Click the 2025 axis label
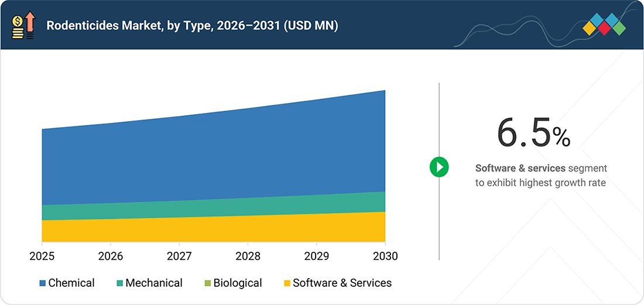Viewport: 644px width, 305px height. point(42,256)
